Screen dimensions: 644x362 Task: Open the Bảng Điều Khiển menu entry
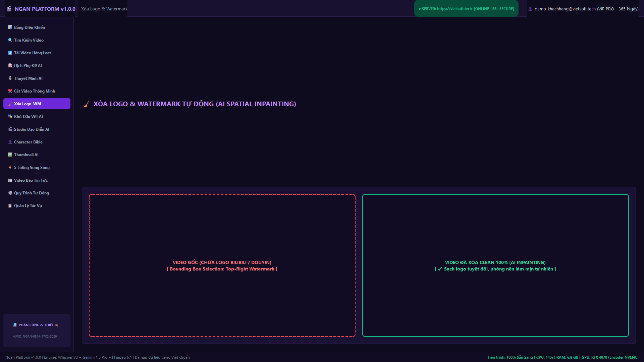(x=37, y=27)
